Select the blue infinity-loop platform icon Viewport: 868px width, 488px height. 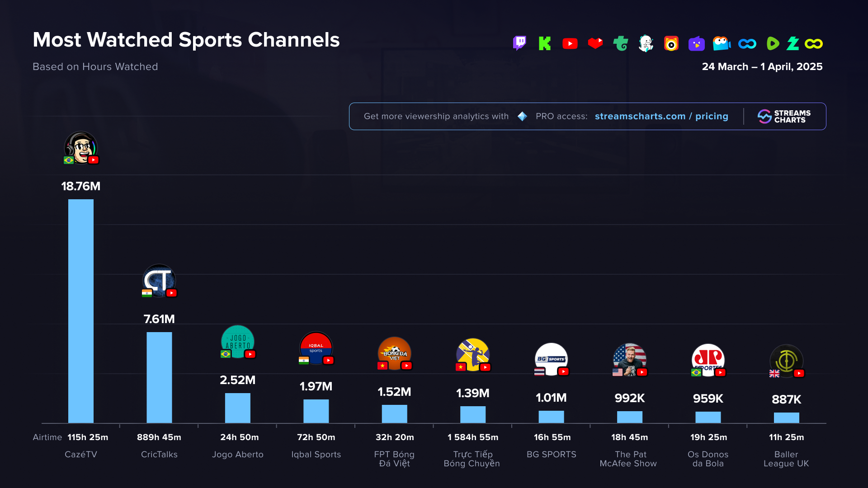[747, 43]
